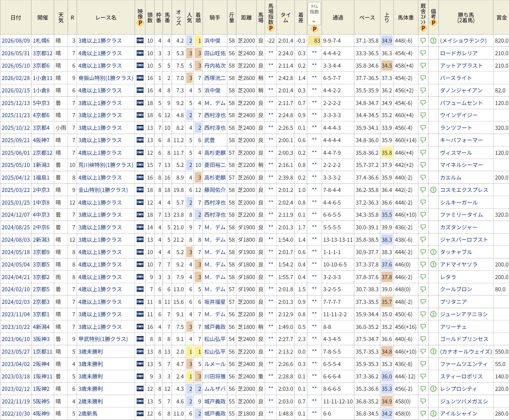Play race video for 2023/05/27 row
The image size is (509, 420).
[140, 351]
